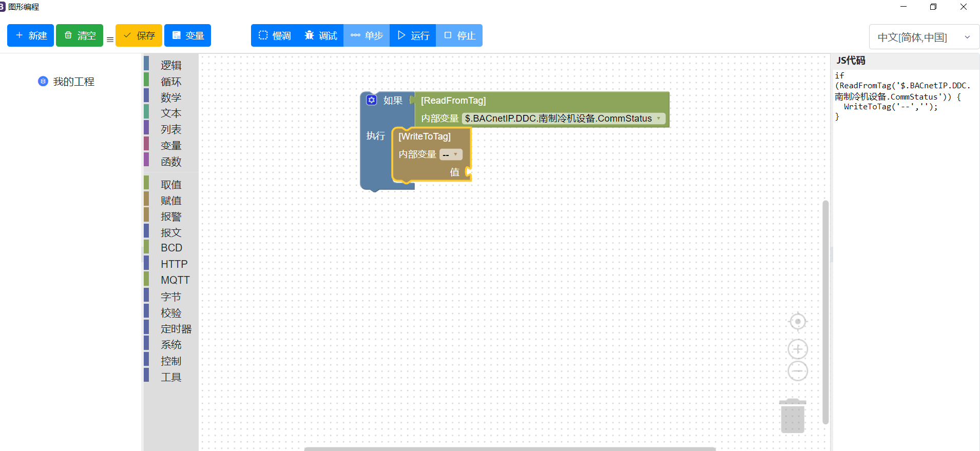The width and height of the screenshot is (980, 451).
Task: Zoom out the canvas with minus icon
Action: click(797, 370)
